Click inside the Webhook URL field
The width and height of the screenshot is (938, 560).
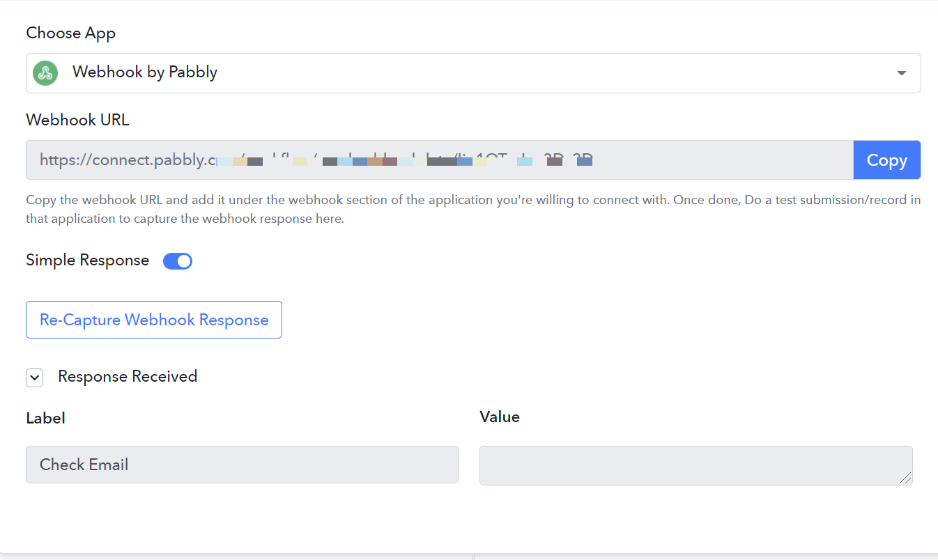440,160
